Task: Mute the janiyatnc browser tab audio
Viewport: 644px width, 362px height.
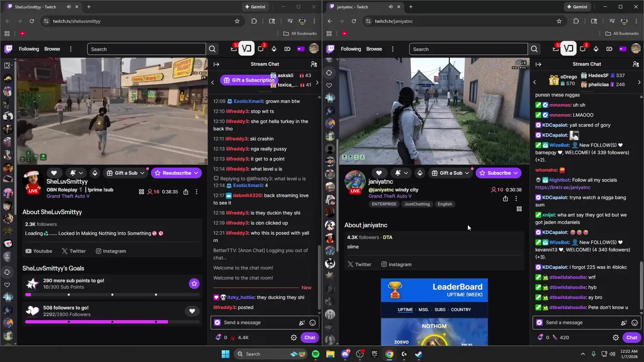Action: (390, 7)
